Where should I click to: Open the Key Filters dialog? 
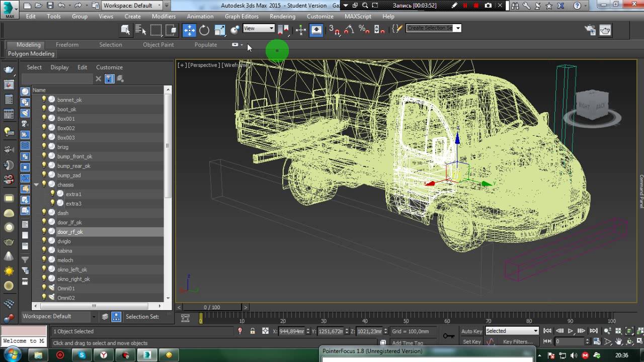[518, 342]
